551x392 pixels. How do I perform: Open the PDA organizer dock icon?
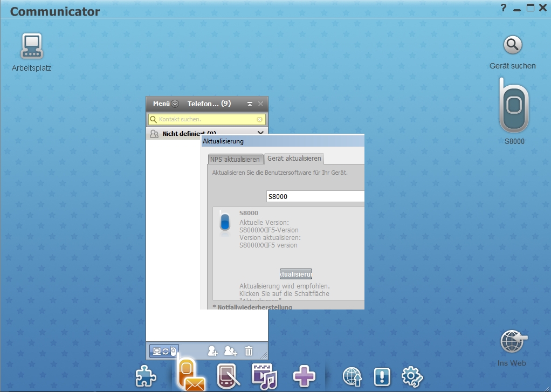pyautogui.click(x=229, y=376)
